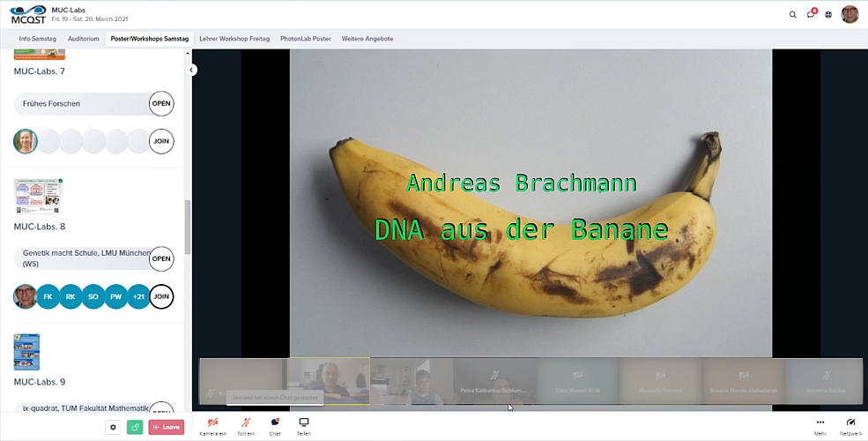This screenshot has width=868, height=441.
Task: Click the MCQST logo
Action: tap(27, 14)
